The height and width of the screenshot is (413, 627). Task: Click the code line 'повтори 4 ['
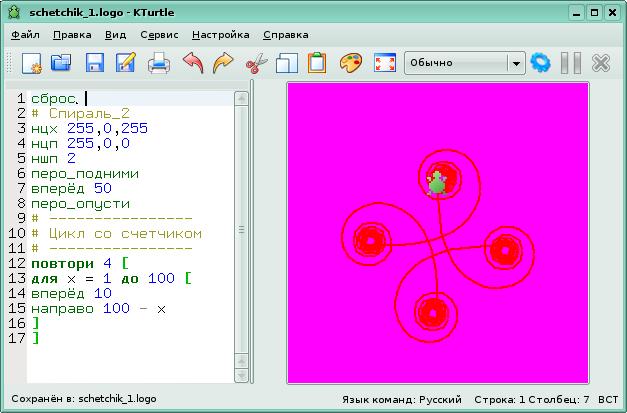80,264
